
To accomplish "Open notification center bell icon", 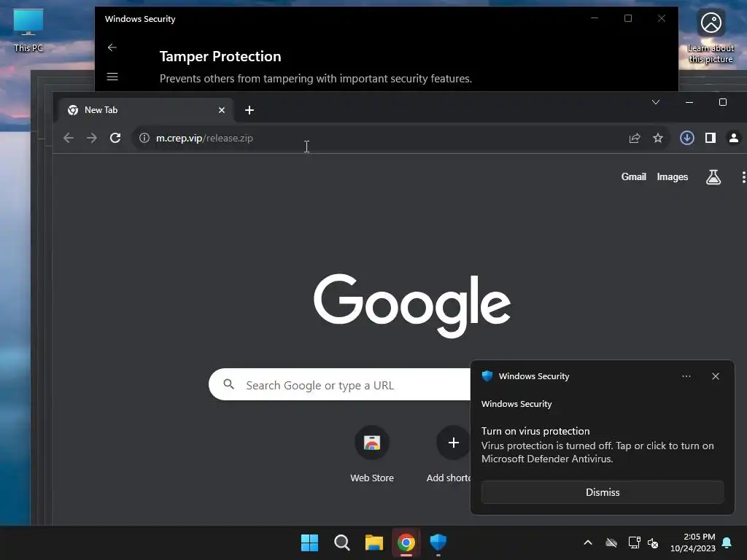I will (727, 542).
